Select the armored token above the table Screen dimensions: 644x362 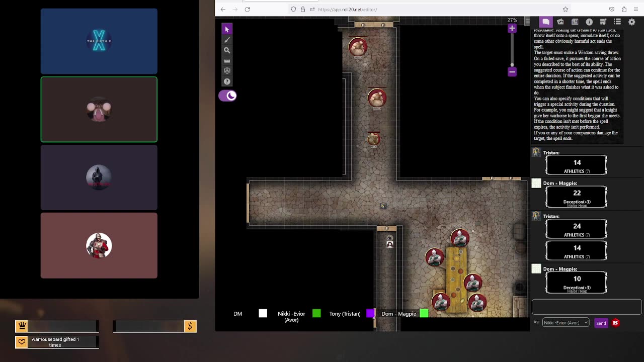pos(459,238)
